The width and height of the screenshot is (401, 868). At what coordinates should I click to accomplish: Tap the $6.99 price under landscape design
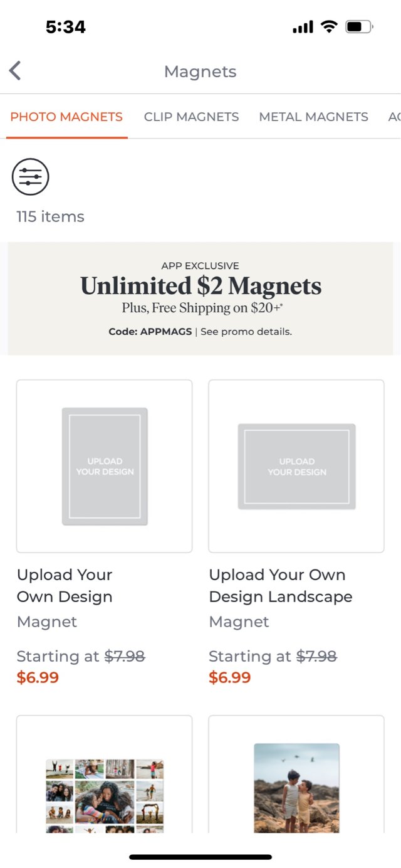[x=230, y=677]
